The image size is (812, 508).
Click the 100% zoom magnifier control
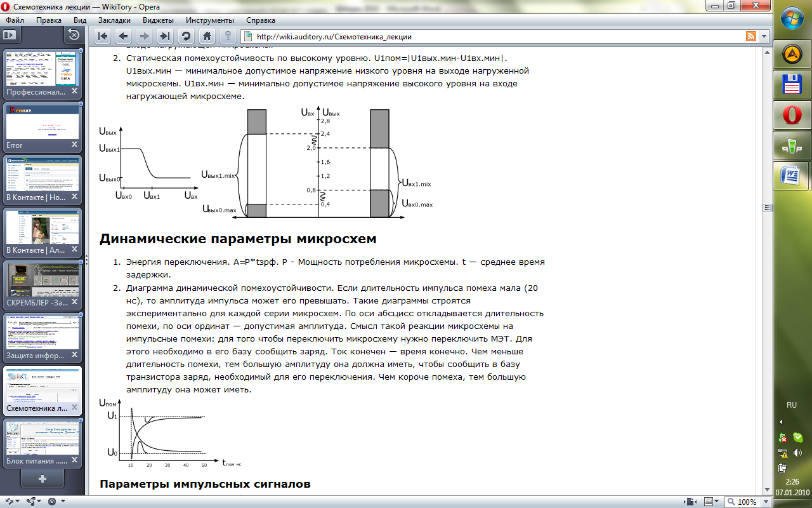click(742, 502)
